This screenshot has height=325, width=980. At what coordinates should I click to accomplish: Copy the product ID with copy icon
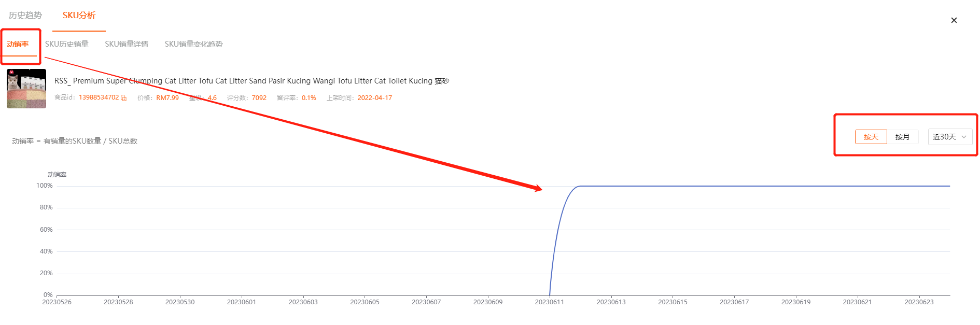124,98
